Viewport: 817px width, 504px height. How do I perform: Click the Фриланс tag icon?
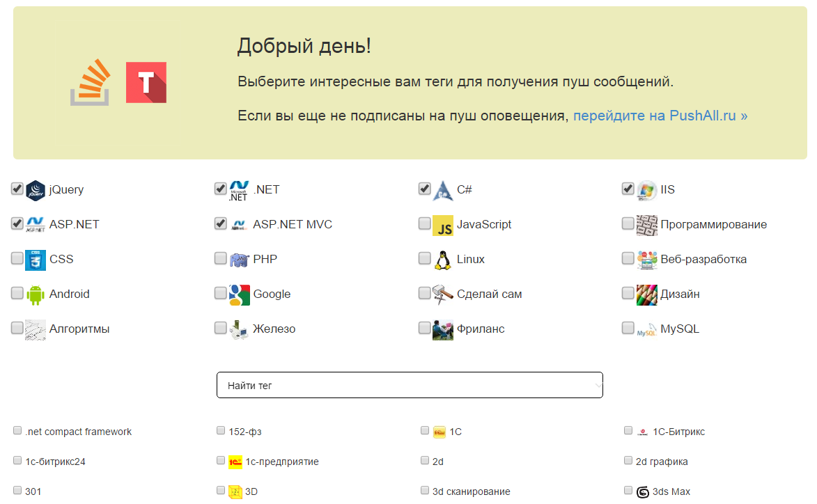tap(443, 329)
